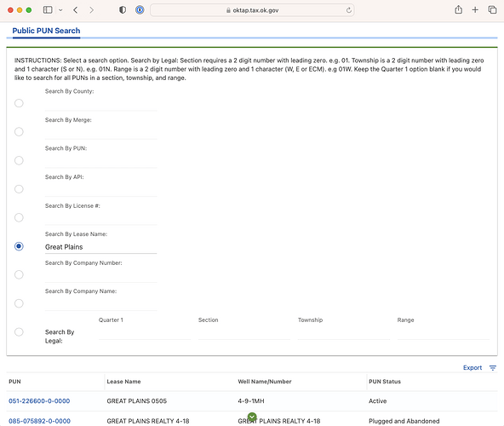
Task: Open PUN link 085-075892-0-0000
Action: point(39,421)
